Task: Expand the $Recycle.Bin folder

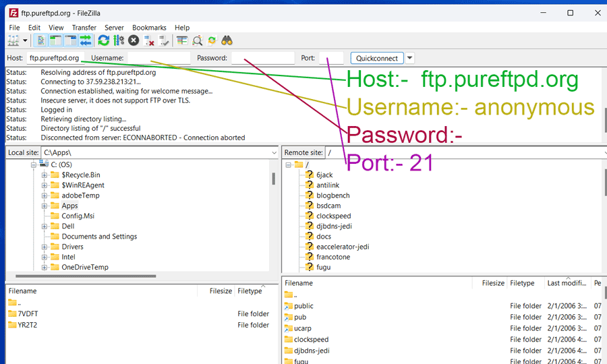Action: [45, 175]
